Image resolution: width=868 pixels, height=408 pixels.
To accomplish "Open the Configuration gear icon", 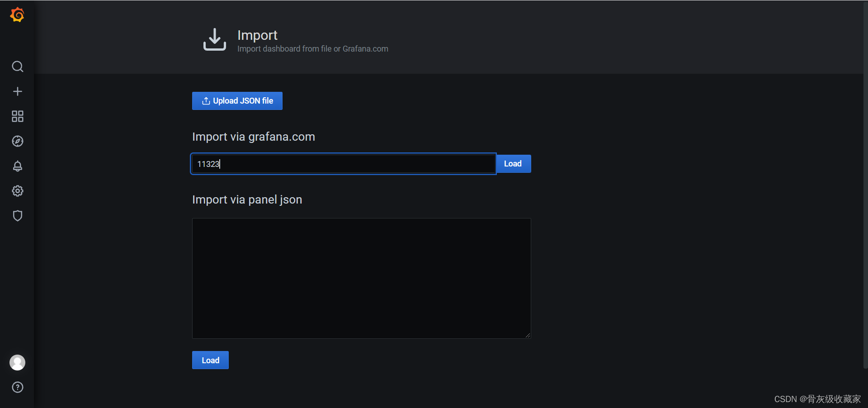I will [x=17, y=191].
